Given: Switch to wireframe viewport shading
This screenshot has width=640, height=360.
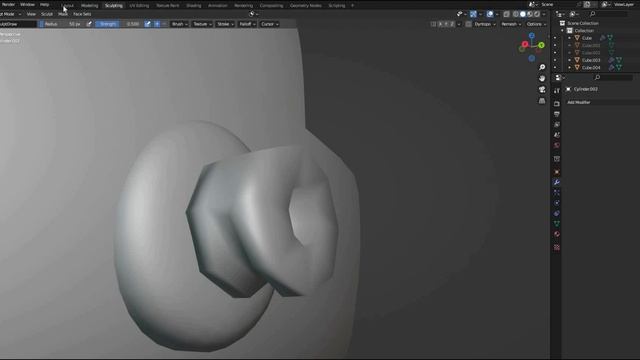Looking at the screenshot, I should (x=516, y=14).
